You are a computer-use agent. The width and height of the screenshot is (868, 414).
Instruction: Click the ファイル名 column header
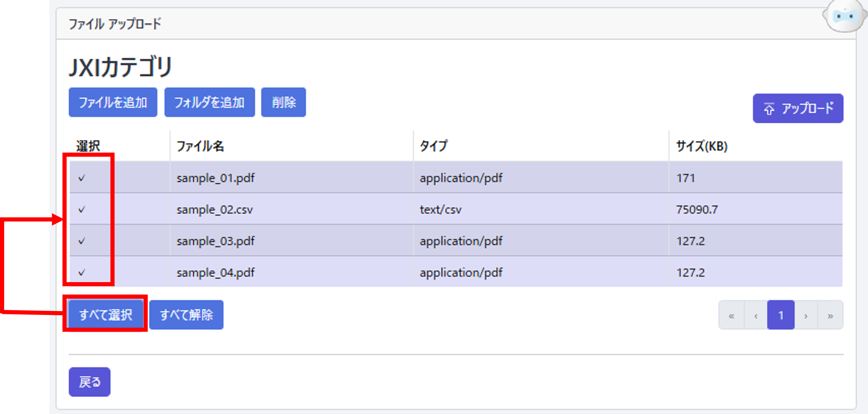[200, 146]
